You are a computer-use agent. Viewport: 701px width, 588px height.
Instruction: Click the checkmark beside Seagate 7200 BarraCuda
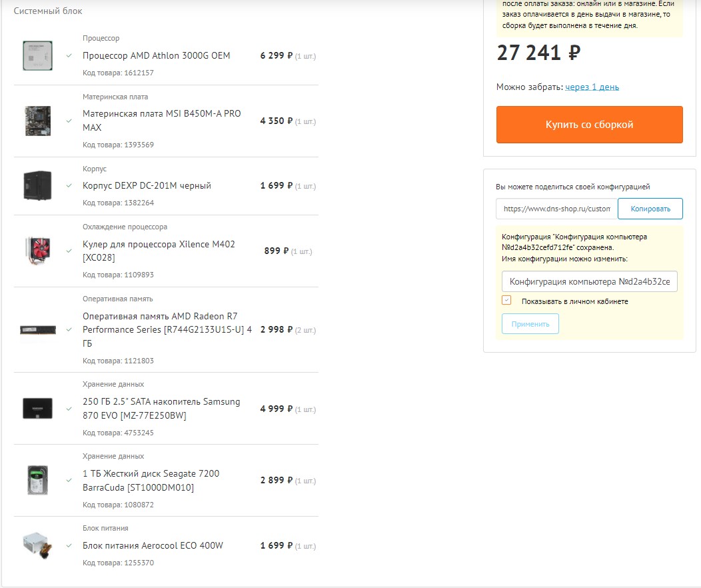click(x=69, y=480)
